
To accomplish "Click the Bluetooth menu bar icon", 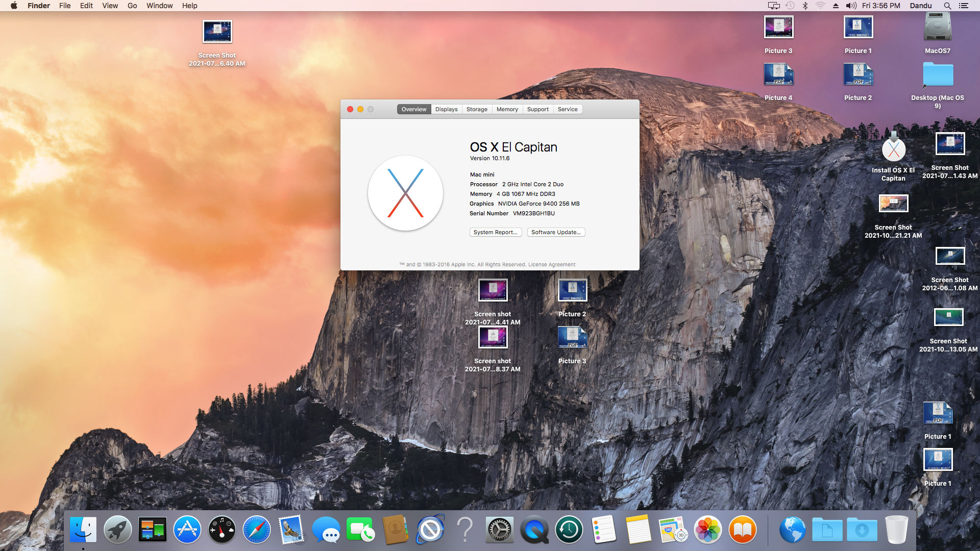I will point(805,6).
